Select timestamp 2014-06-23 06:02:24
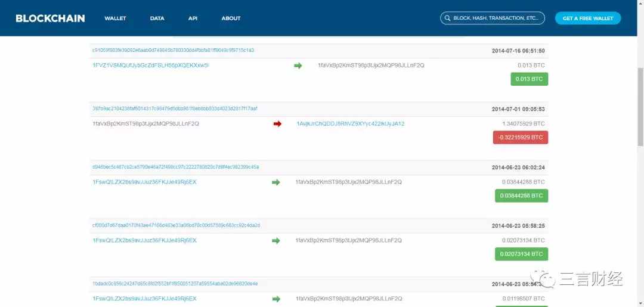Viewport: 644px width, 307px height. (x=518, y=168)
